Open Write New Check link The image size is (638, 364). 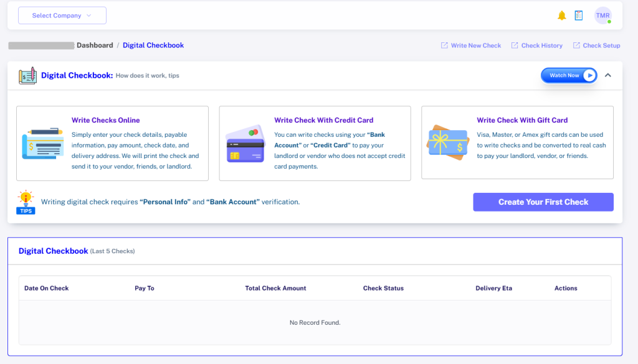click(x=475, y=45)
